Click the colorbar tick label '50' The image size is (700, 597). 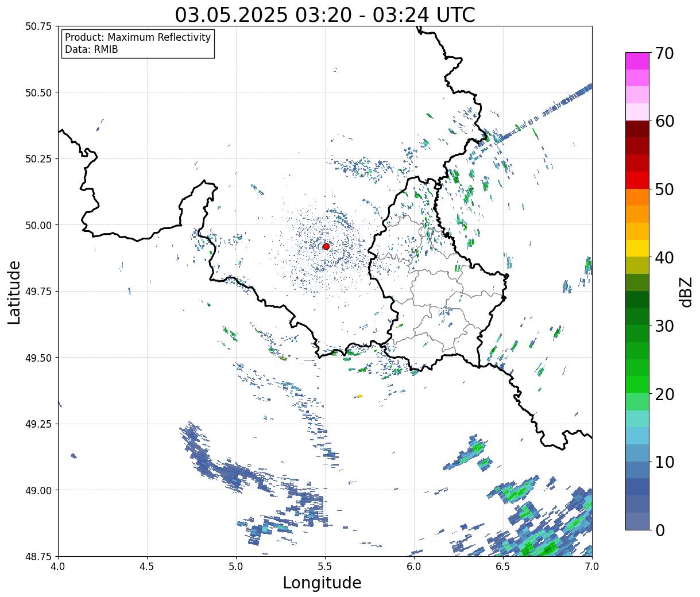pos(664,189)
